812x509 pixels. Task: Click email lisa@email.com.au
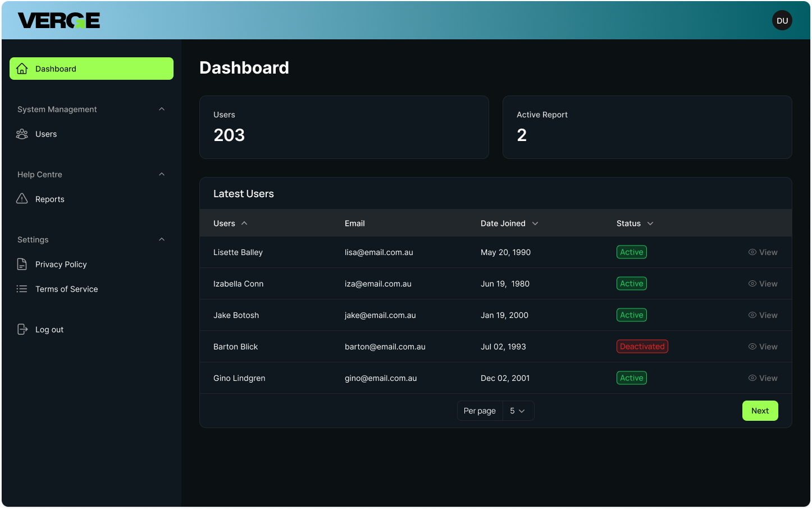click(379, 252)
